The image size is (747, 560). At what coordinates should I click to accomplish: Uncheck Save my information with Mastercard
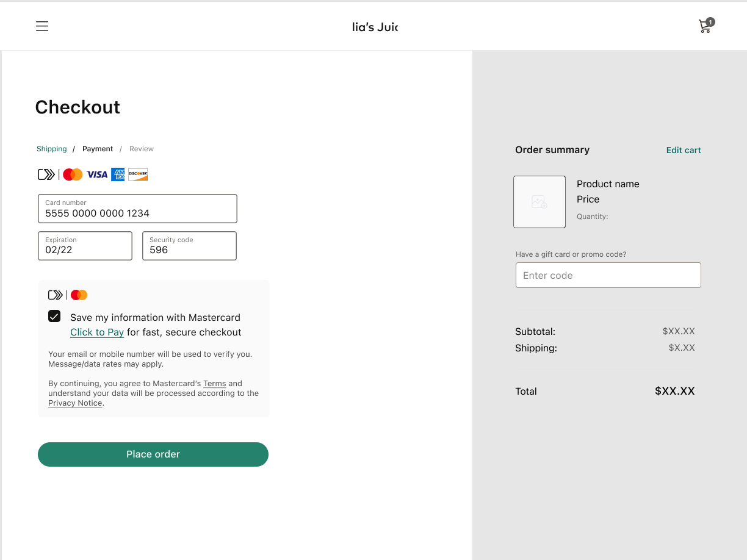[54, 316]
